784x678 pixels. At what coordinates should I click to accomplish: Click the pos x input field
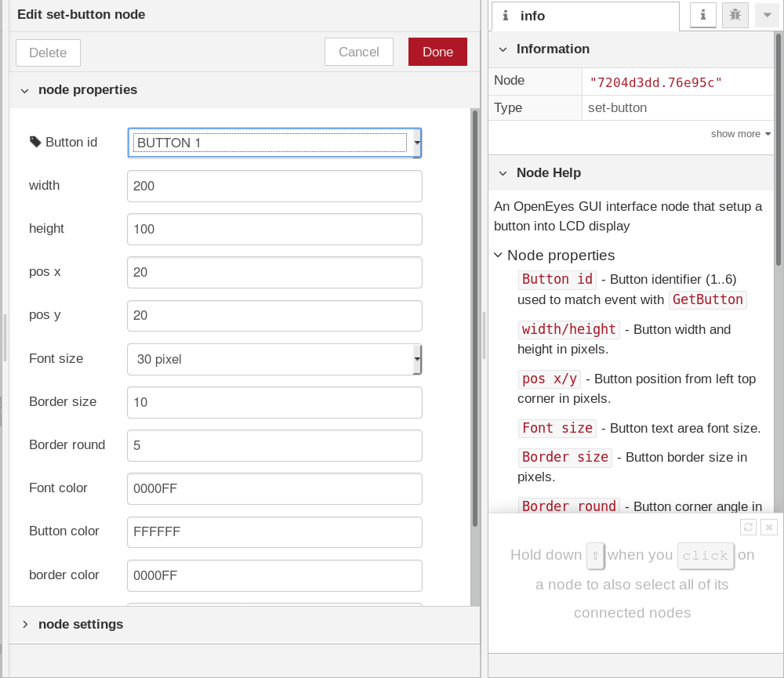click(x=274, y=273)
